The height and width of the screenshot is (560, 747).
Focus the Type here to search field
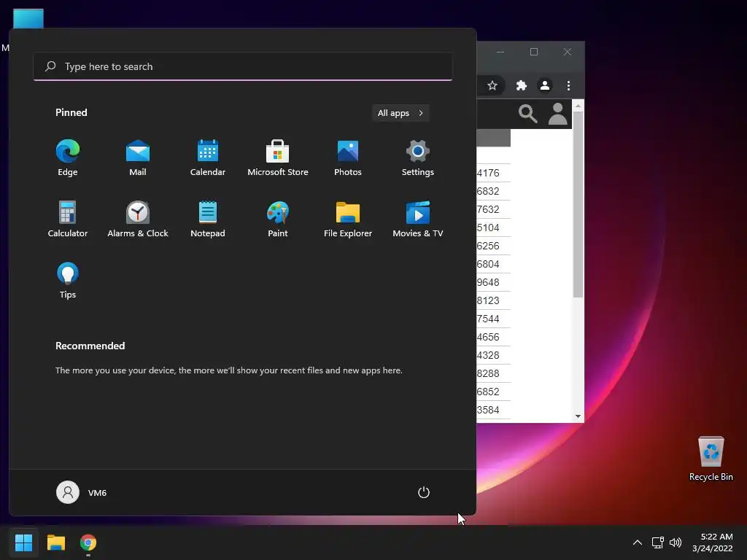(243, 66)
